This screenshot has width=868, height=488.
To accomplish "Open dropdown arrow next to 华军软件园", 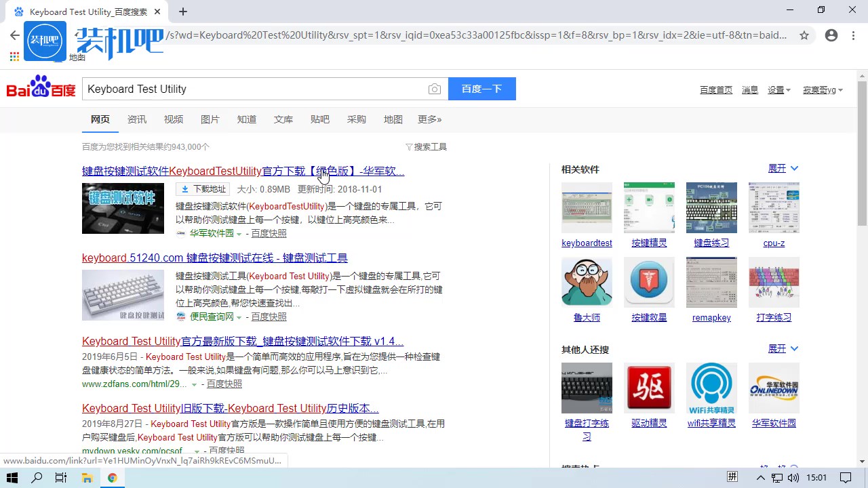I will (x=239, y=234).
